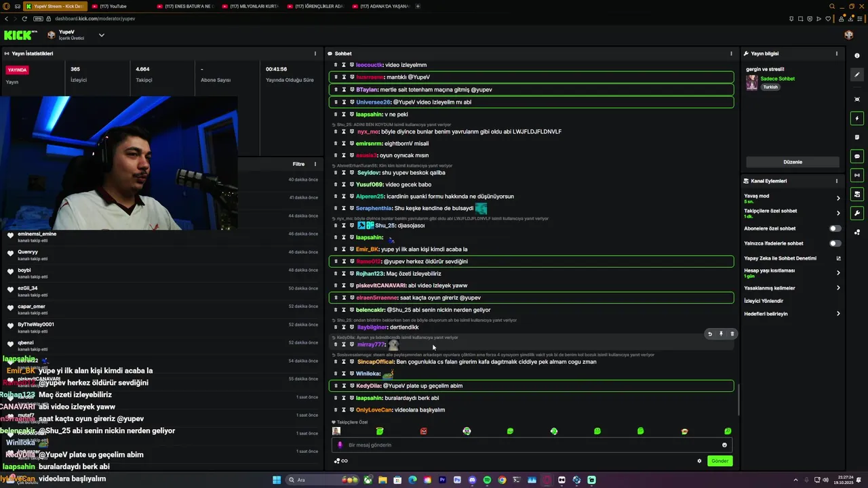Screen dimensions: 868x488
Task: Click follower ByTheWay0001 in activity feed
Action: pyautogui.click(x=36, y=324)
